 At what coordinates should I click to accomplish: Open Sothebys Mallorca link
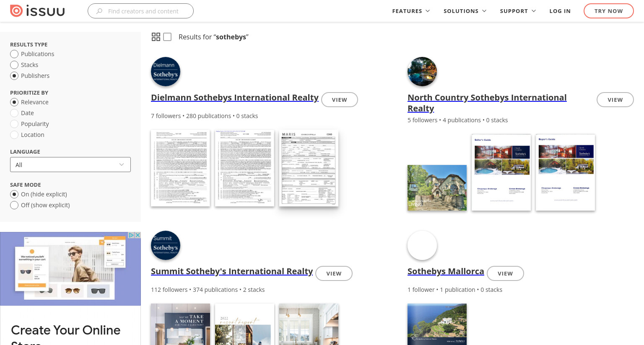pyautogui.click(x=446, y=271)
